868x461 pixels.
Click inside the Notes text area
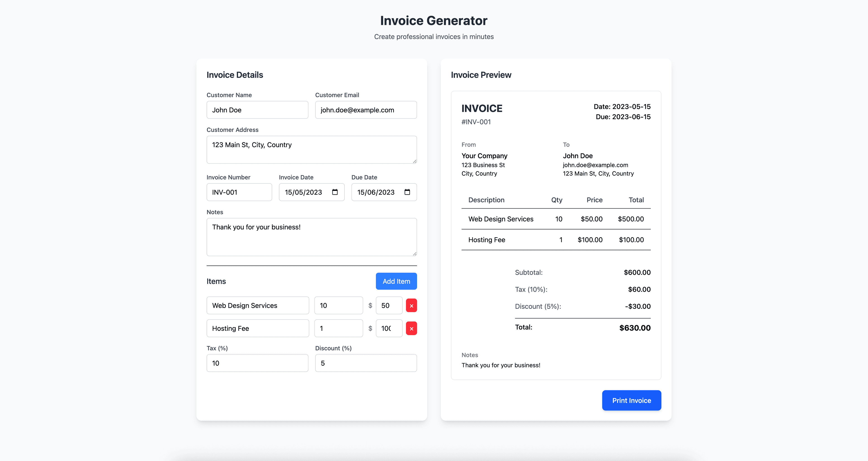pyautogui.click(x=311, y=237)
